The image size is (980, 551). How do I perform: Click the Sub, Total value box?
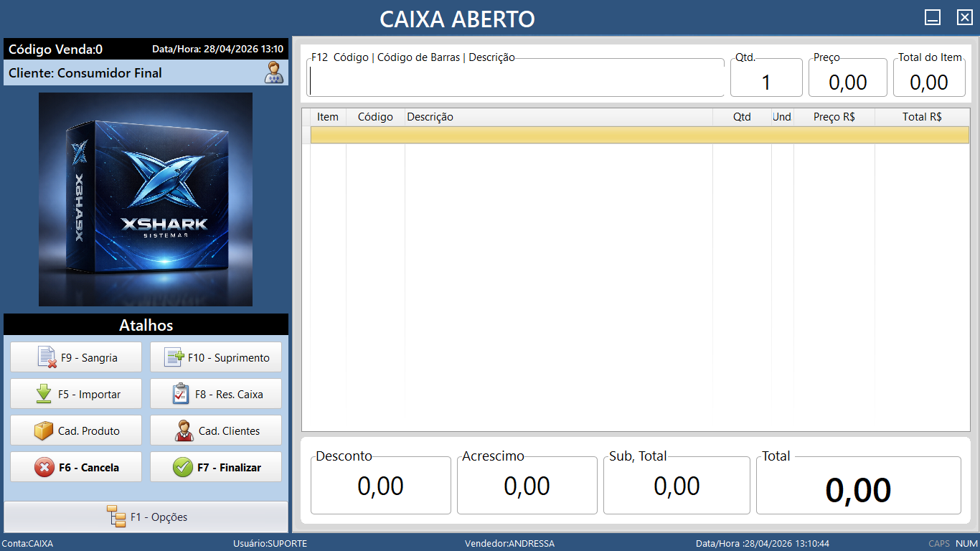[x=677, y=486]
